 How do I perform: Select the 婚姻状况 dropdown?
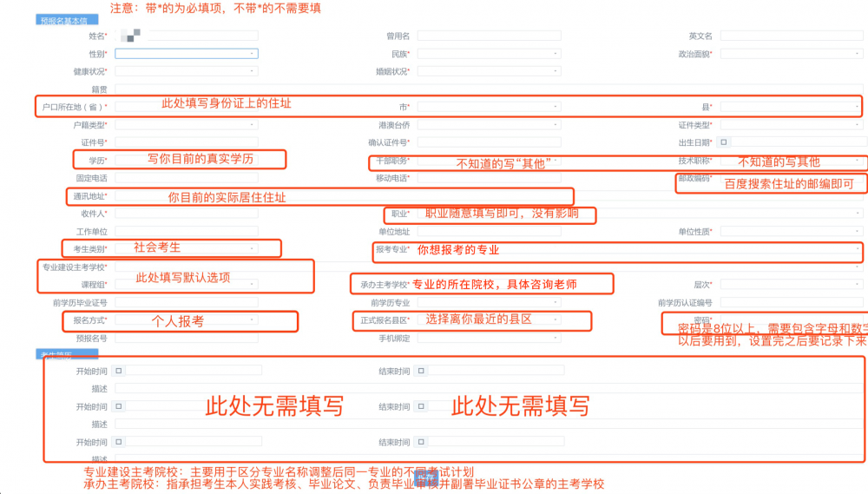point(489,71)
